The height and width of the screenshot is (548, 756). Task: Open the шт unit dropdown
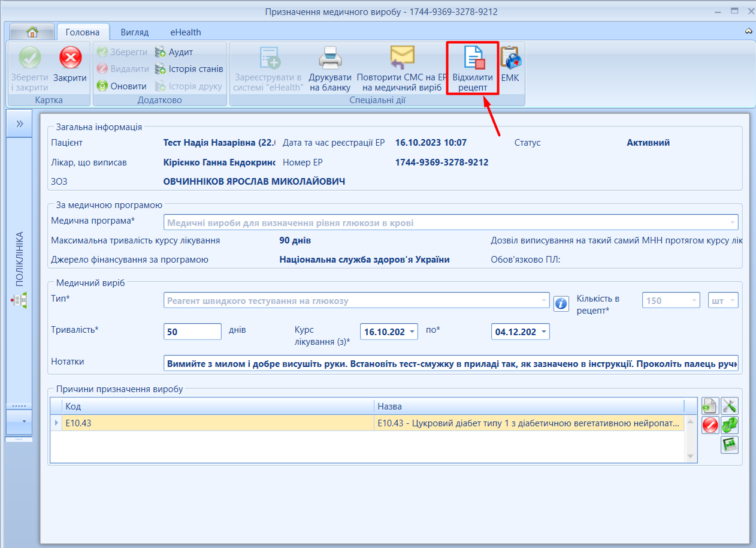tap(732, 300)
